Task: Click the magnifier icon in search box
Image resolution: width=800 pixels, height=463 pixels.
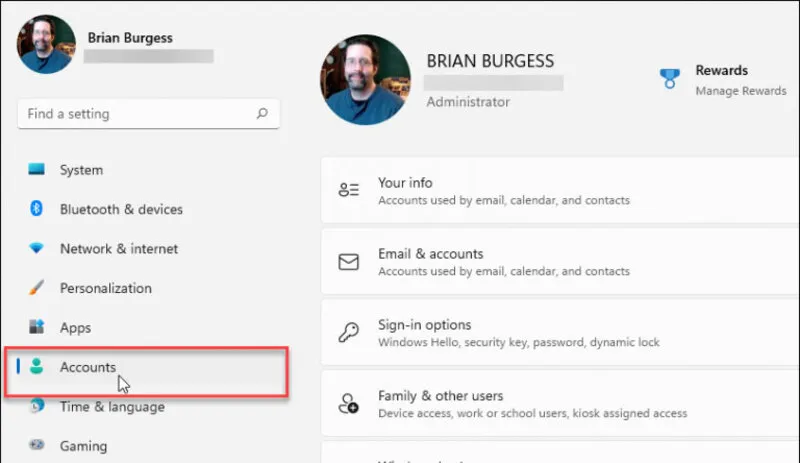Action: pyautogui.click(x=262, y=114)
